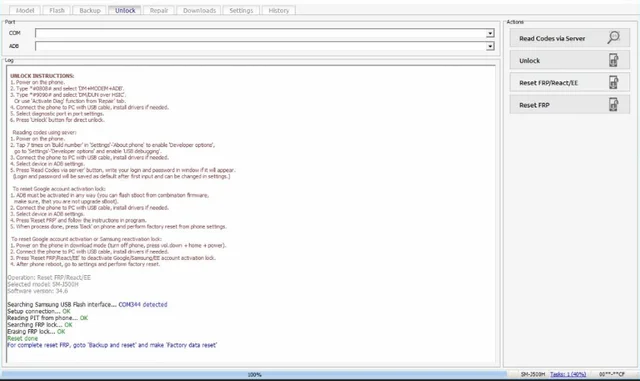Click the Reset FRP/React/EE button text

coord(549,83)
